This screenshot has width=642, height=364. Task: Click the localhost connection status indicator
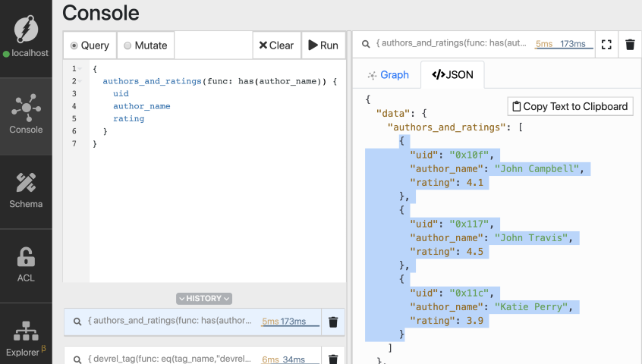click(26, 54)
